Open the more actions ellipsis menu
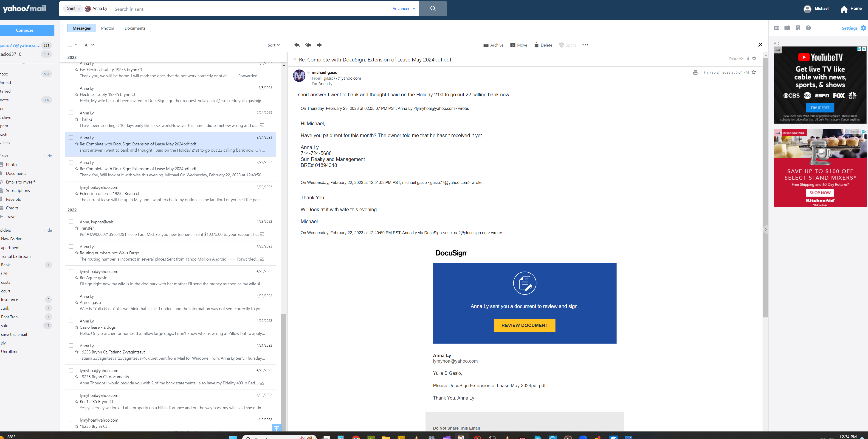Image resolution: width=868 pixels, height=439 pixels. [585, 45]
